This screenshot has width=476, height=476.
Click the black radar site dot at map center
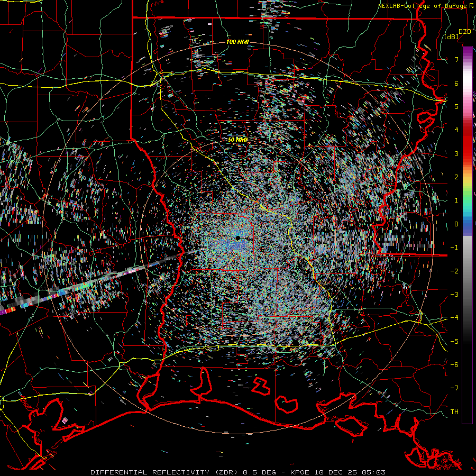click(x=237, y=239)
